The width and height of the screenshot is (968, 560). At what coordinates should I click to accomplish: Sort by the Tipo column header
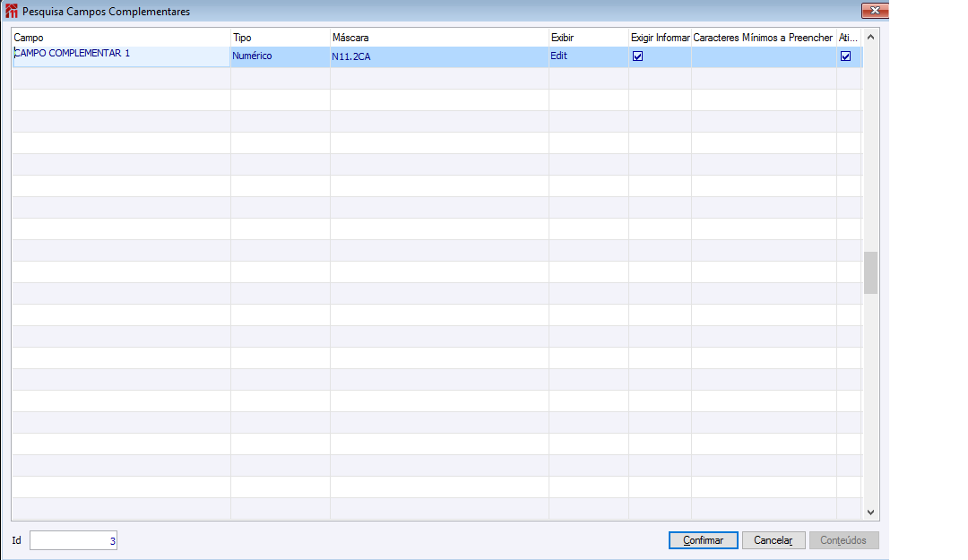tap(281, 38)
